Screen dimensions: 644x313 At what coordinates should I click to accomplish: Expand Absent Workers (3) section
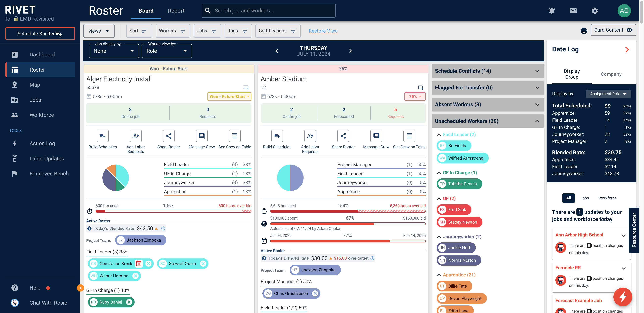[488, 104]
